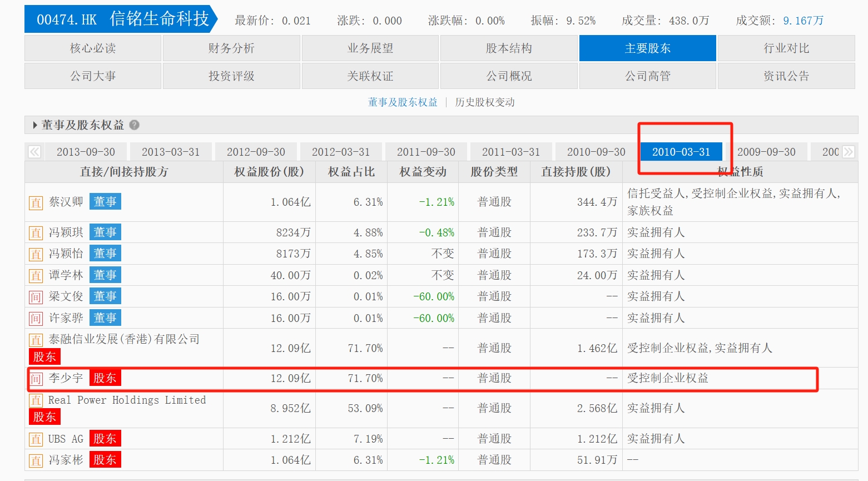Click the 直 icon next to UBS AG
Viewport: 868px width, 481px height.
pyautogui.click(x=36, y=439)
